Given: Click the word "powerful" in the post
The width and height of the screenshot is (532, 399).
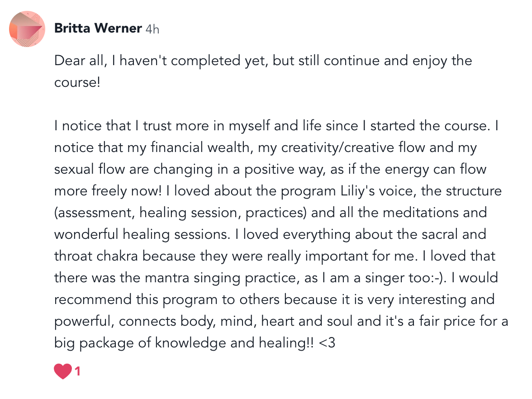Looking at the screenshot, I should [83, 321].
